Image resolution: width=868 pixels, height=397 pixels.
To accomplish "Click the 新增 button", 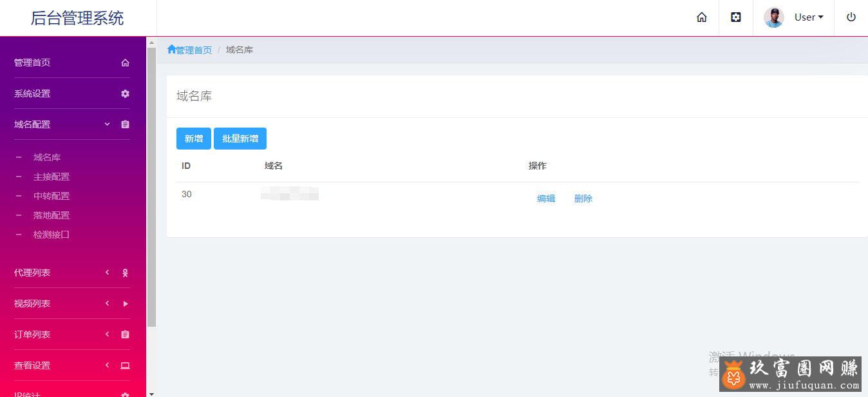I will click(x=194, y=139).
